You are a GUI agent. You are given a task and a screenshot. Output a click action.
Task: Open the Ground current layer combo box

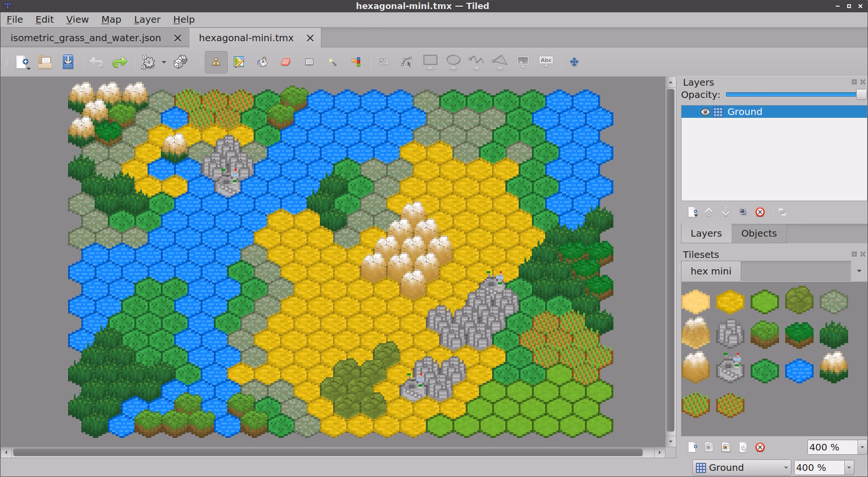pos(742,468)
